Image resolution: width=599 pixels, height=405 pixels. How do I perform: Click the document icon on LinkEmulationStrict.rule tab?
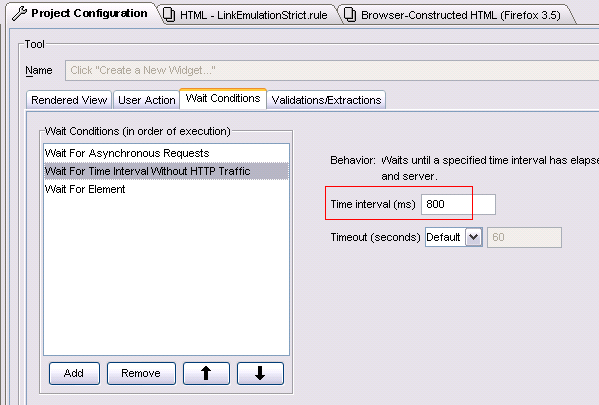pyautogui.click(x=169, y=15)
